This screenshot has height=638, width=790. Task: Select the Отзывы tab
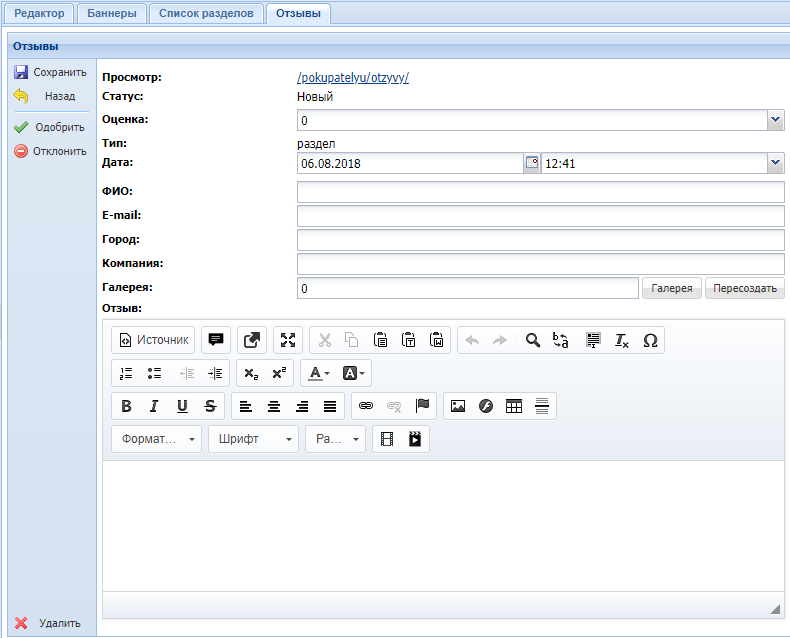298,13
